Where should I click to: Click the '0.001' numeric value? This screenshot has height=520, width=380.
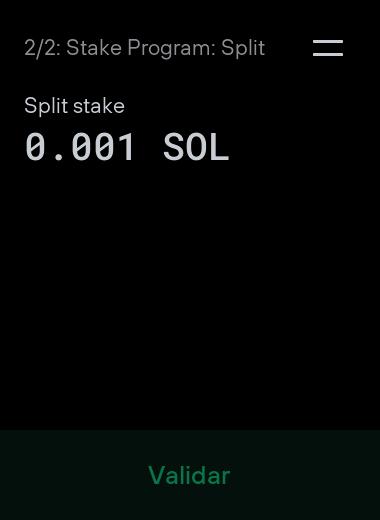pos(80,147)
